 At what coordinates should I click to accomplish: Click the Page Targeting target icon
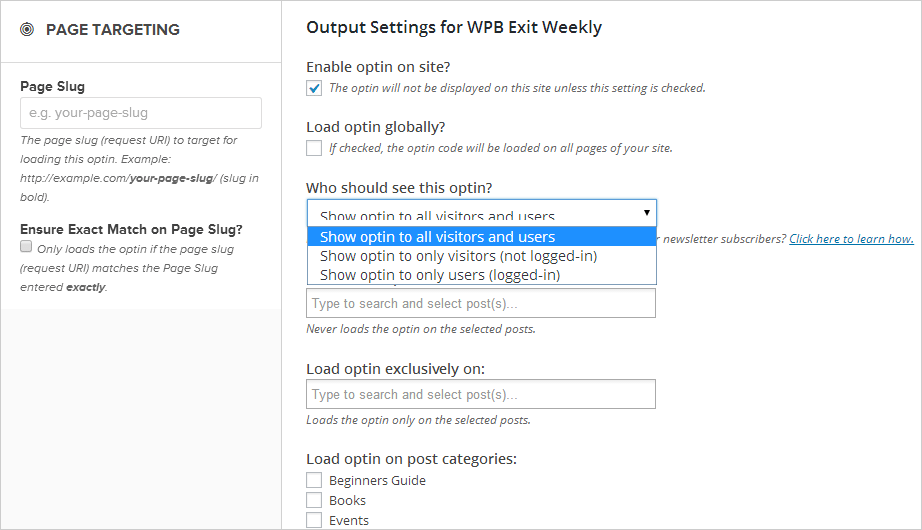[27, 29]
